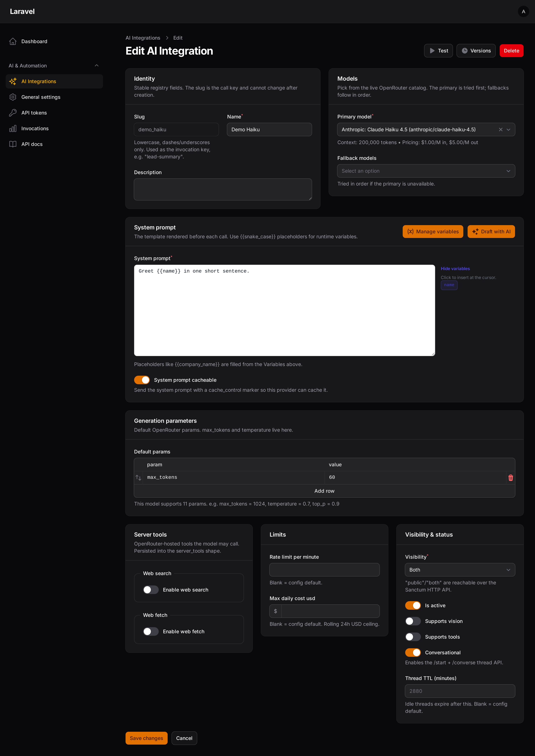Toggle System prompt cacheable switch

(142, 380)
